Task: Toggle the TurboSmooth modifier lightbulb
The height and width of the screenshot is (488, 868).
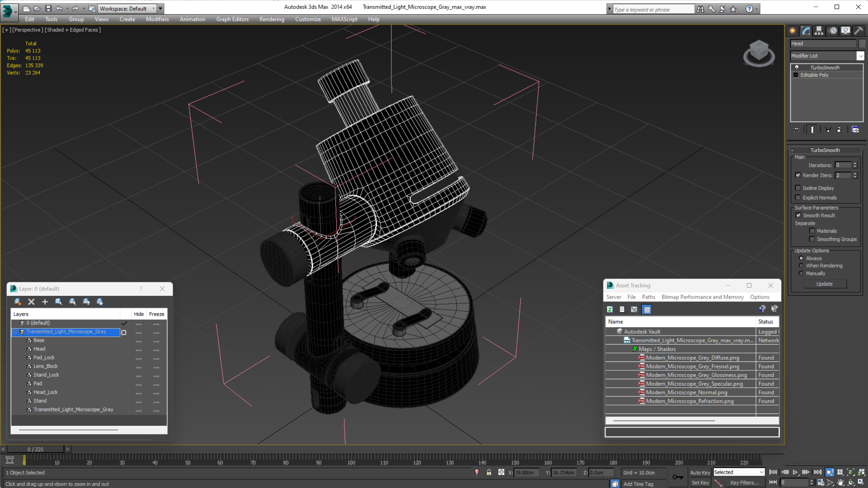Action: (x=797, y=67)
